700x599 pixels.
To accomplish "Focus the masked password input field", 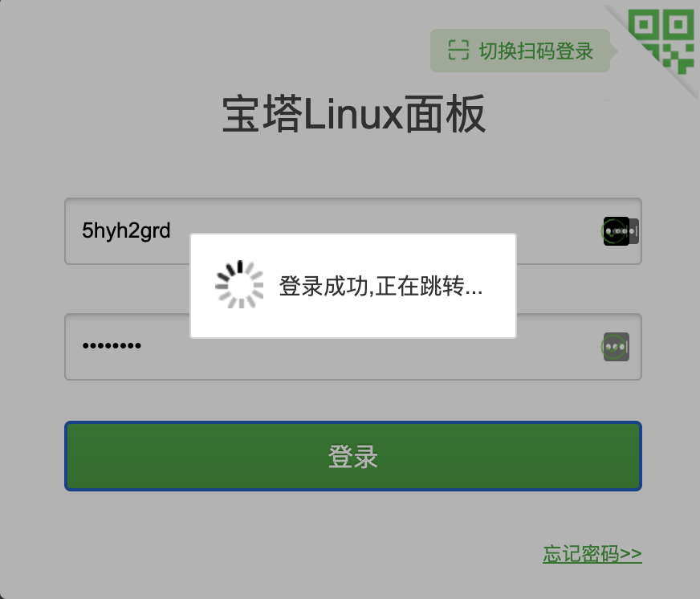I will point(353,347).
